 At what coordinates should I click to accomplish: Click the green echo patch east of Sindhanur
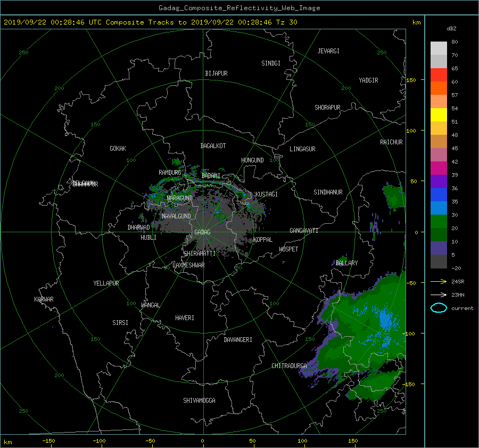393,197
